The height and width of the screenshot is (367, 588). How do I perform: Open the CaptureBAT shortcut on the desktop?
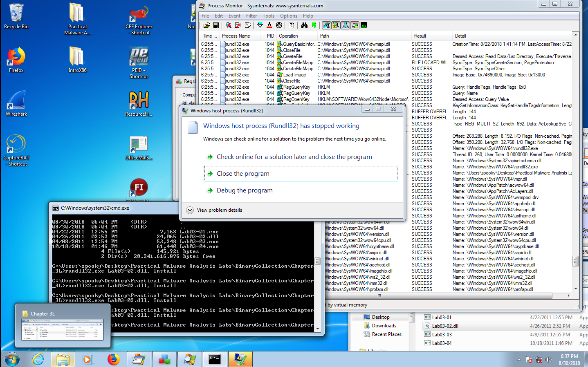[16, 150]
